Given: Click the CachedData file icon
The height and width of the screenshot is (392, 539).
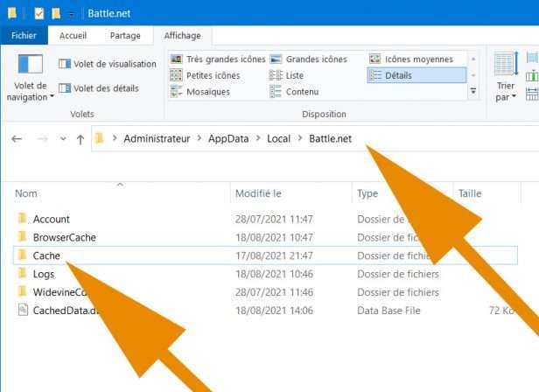Looking at the screenshot, I should pos(23,310).
